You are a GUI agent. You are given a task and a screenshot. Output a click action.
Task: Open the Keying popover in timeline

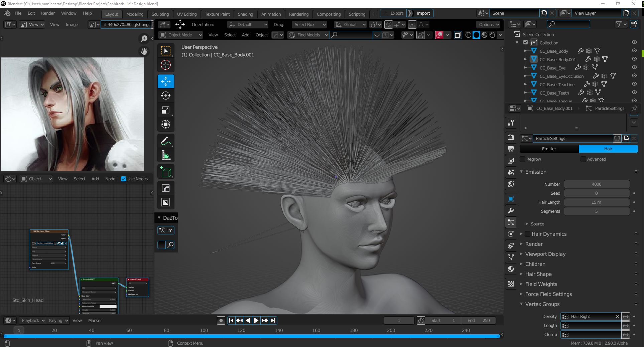[x=58, y=320]
